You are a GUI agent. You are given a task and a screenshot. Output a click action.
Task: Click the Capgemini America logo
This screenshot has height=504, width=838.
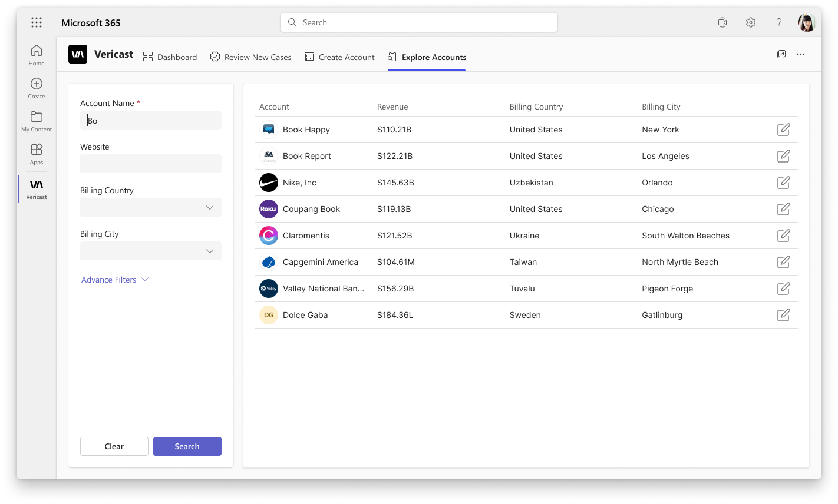click(x=269, y=262)
